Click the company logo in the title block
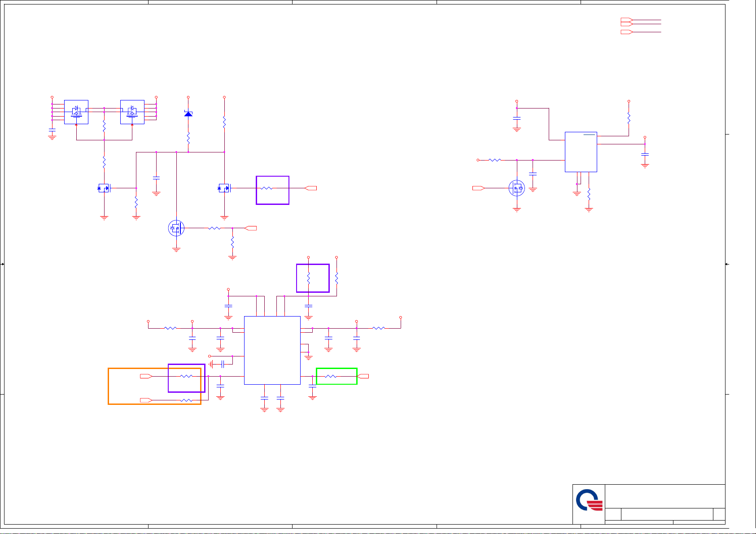 tap(589, 500)
